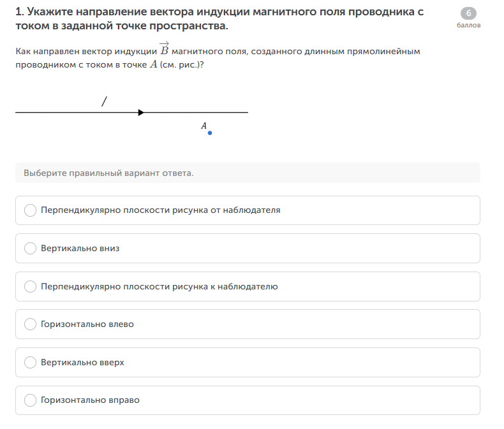
Task: Click the "Вертикально вниз" answer text
Action: click(80, 249)
